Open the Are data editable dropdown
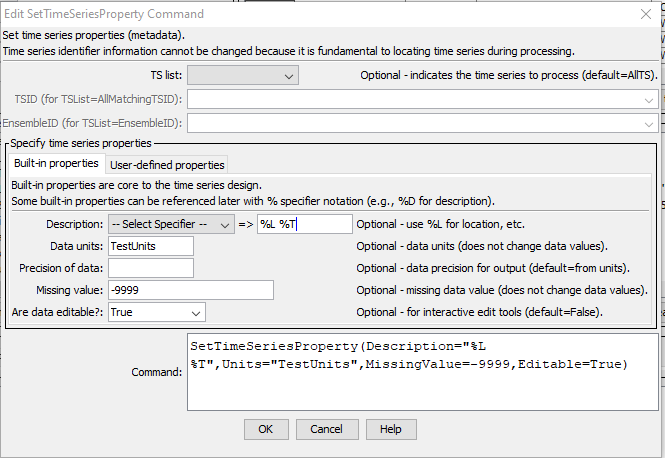Viewport: 665px width, 458px height. coord(157,313)
